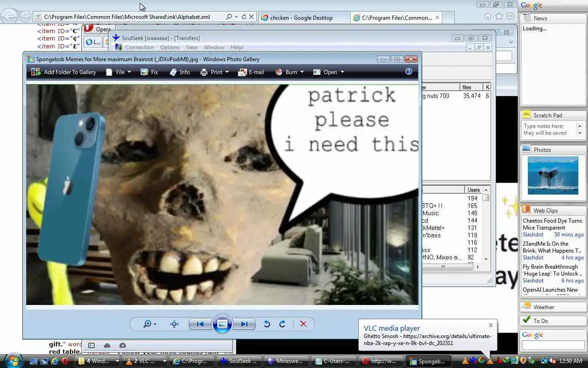The height and width of the screenshot is (368, 588).
Task: Click the SoulSeek room list scroll-down arrow
Action: coord(486,259)
